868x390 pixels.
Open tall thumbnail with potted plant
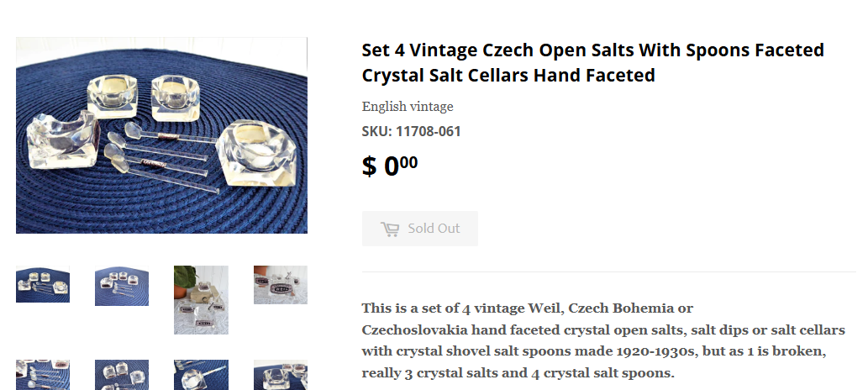click(x=201, y=299)
